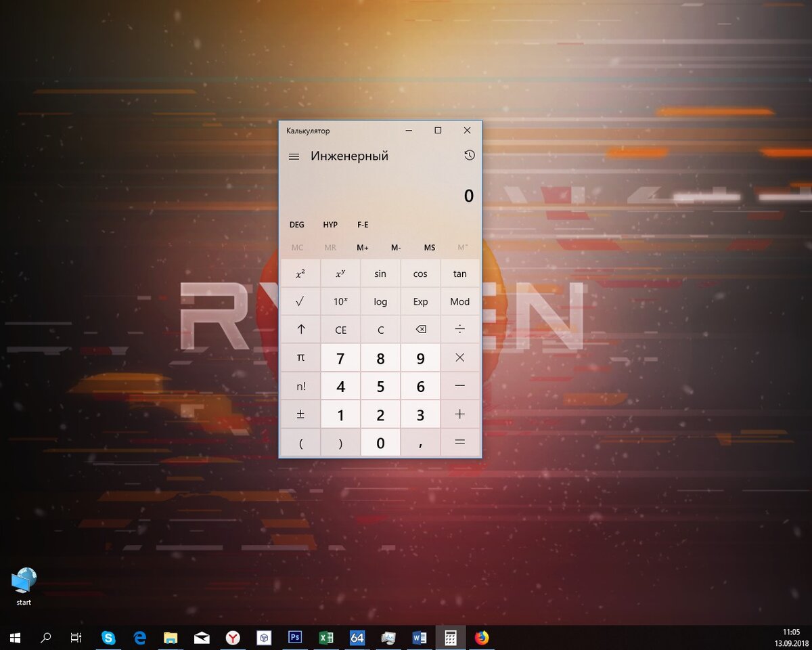Screen dimensions: 812x650
Task: Click the sin function key
Action: point(380,274)
